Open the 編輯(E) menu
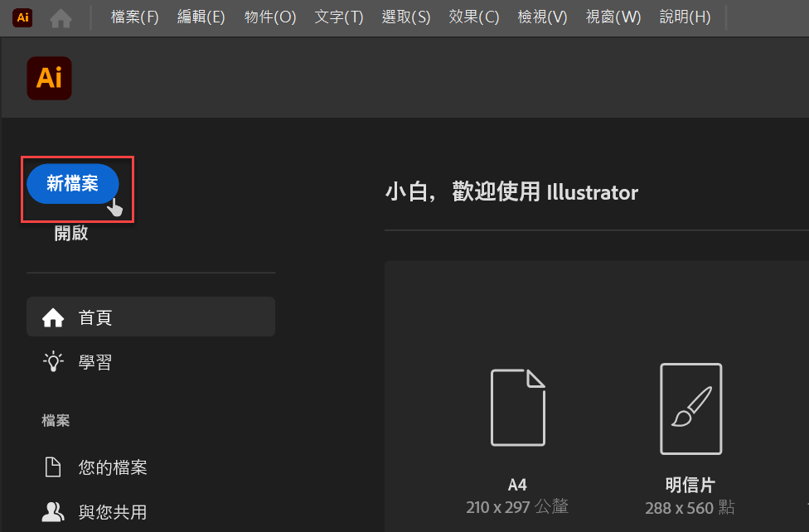Screen dimensions: 809x532 [x=201, y=17]
